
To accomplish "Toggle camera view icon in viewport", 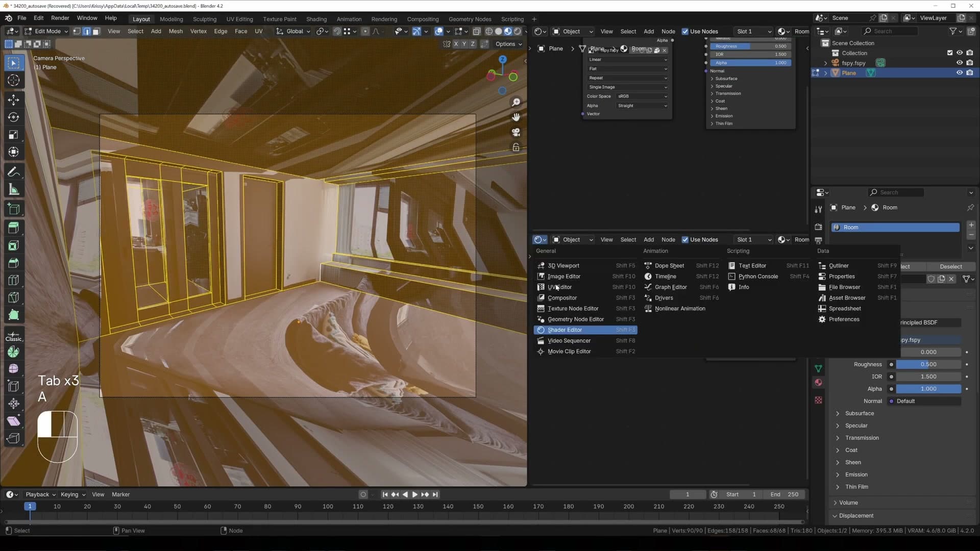I will [x=516, y=132].
